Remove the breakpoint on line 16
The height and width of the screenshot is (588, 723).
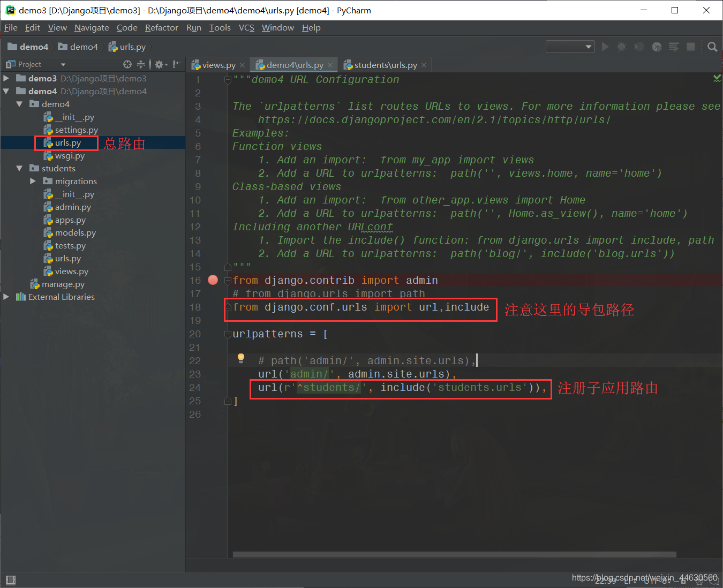pos(213,280)
